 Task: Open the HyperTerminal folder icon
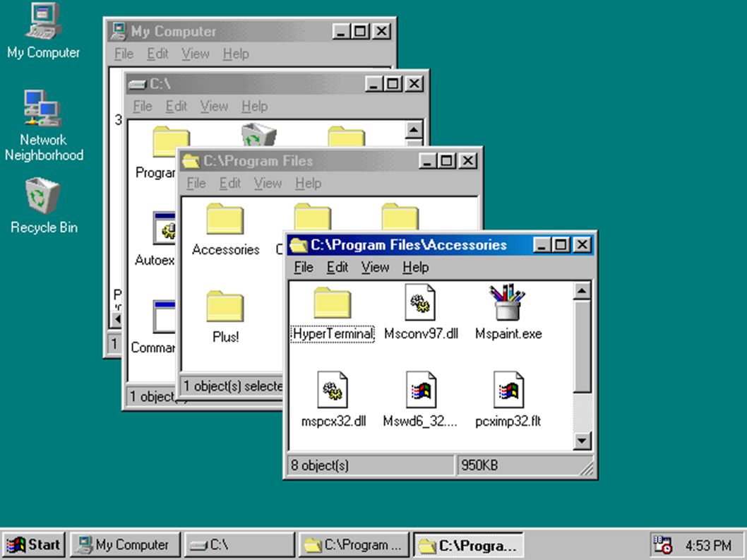pyautogui.click(x=332, y=303)
